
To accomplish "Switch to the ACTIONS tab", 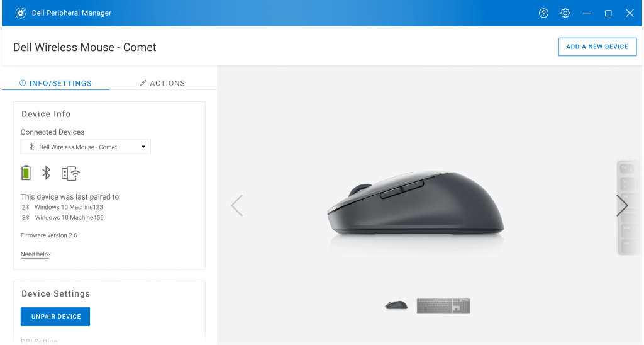I will 163,83.
